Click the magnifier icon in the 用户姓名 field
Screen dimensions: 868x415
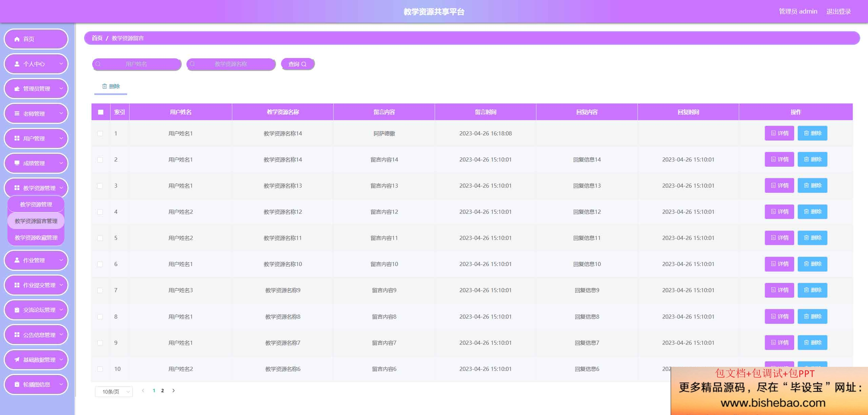click(98, 64)
